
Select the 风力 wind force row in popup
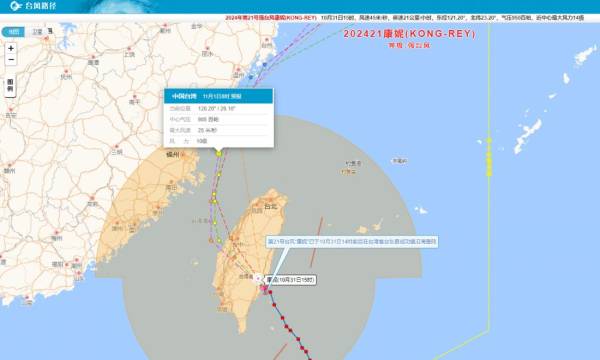(x=218, y=141)
